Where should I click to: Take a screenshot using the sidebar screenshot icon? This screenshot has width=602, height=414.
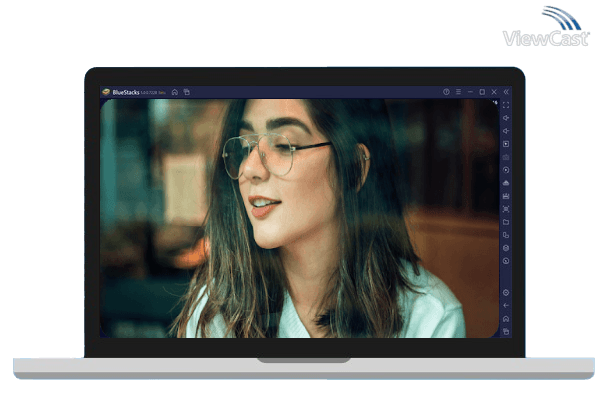[x=506, y=209]
